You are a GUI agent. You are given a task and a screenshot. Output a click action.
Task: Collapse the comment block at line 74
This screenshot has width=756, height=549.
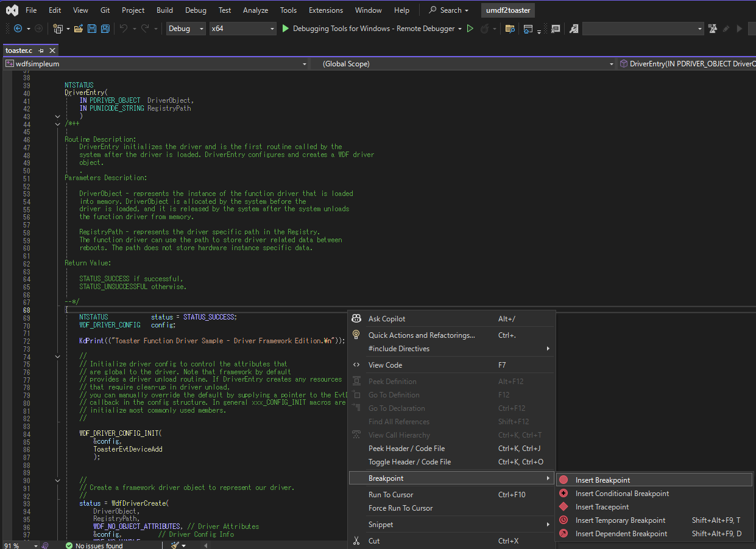57,357
